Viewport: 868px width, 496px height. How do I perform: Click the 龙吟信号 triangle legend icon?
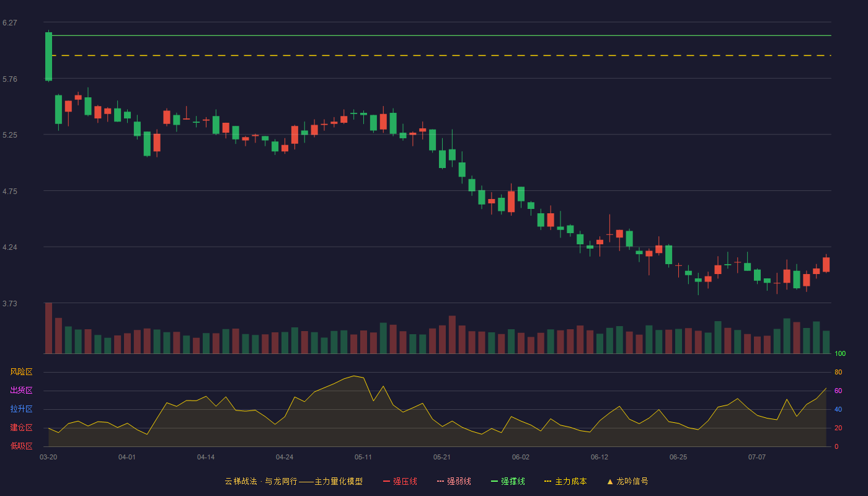tap(610, 481)
